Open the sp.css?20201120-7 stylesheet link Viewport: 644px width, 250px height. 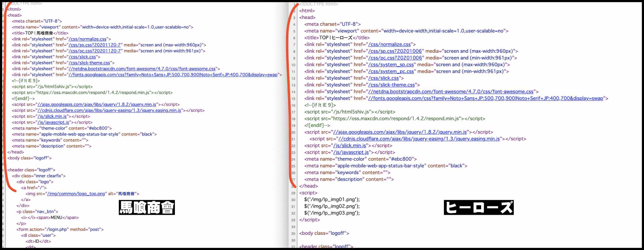(95, 45)
